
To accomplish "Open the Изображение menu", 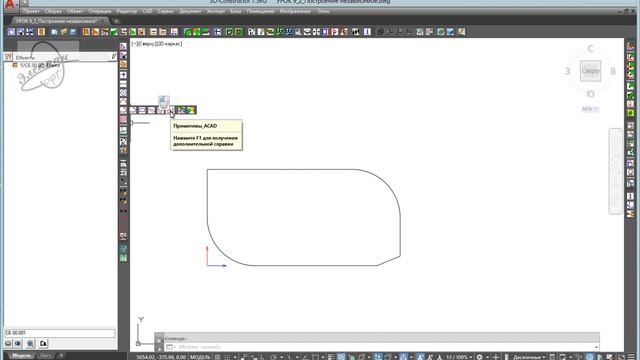I will [295, 11].
